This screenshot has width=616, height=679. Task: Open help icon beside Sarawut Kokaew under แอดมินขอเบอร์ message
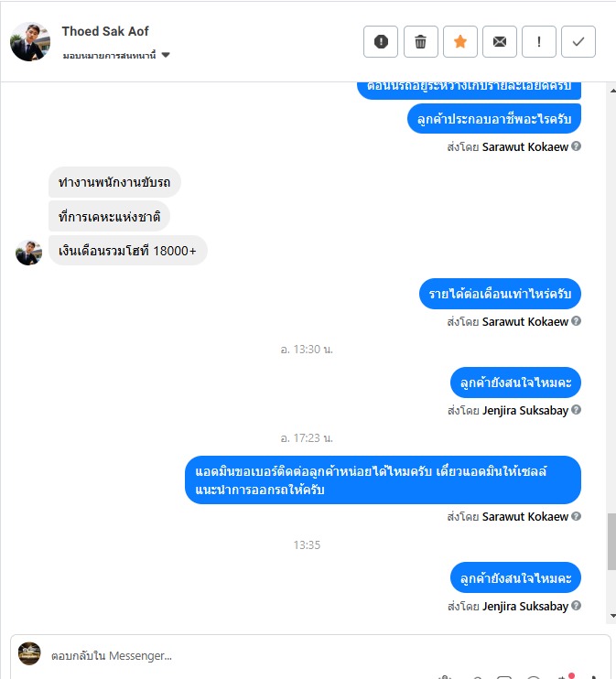(576, 516)
